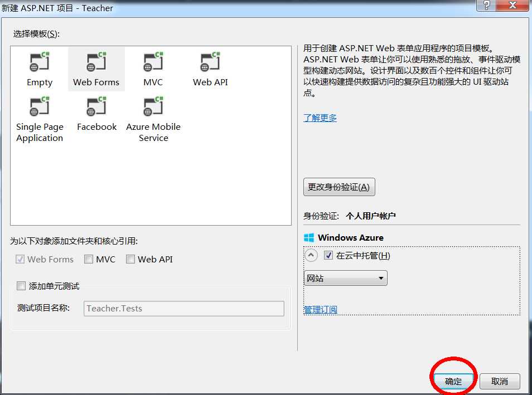Select the Web Forms template icon

96,62
